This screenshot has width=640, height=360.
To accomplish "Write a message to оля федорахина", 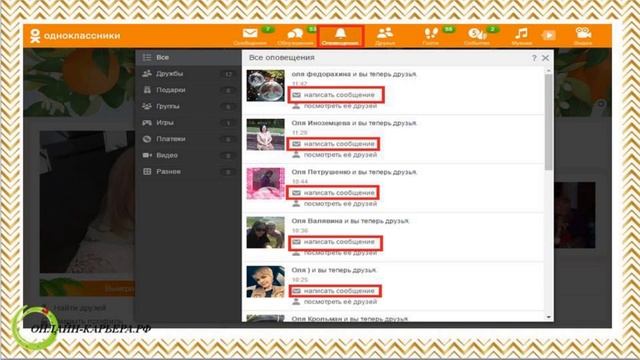I will tap(334, 95).
